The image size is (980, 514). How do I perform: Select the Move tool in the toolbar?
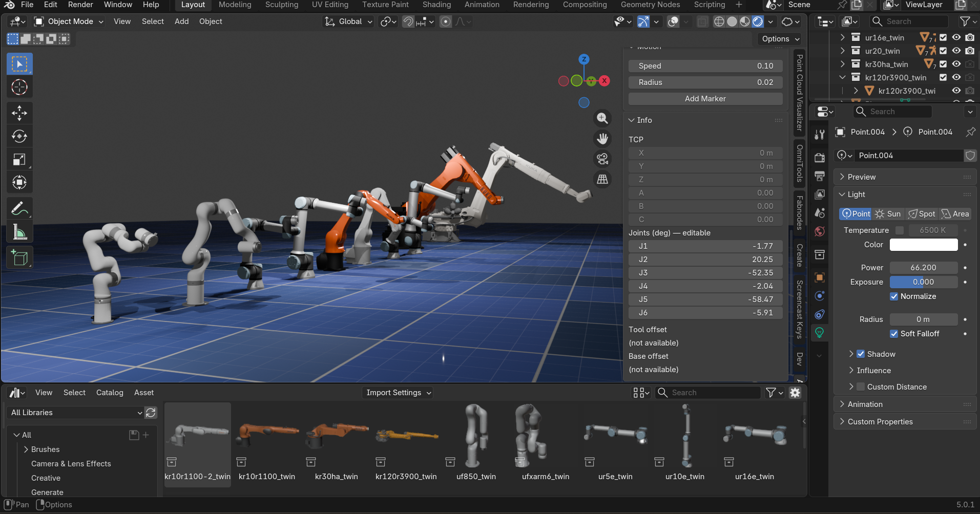click(19, 113)
